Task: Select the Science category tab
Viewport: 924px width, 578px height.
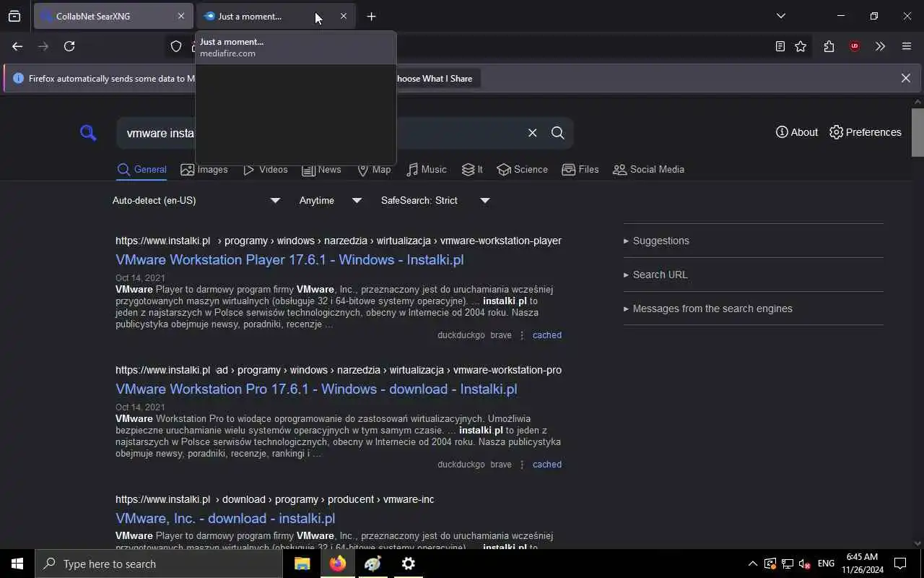Action: click(x=523, y=170)
